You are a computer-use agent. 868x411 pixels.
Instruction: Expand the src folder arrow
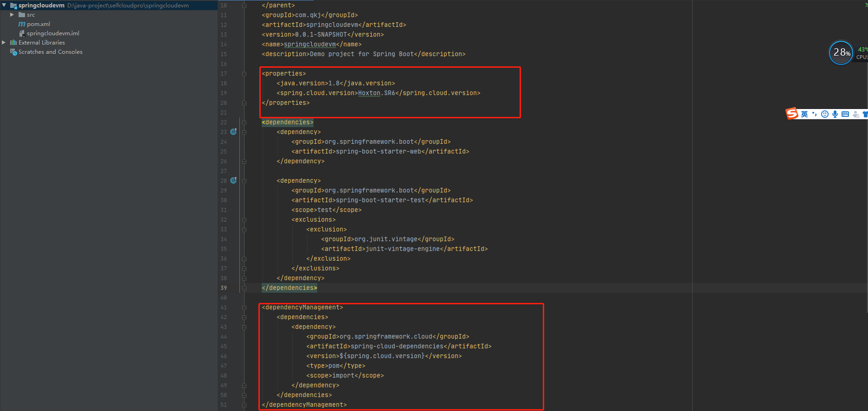click(x=12, y=15)
